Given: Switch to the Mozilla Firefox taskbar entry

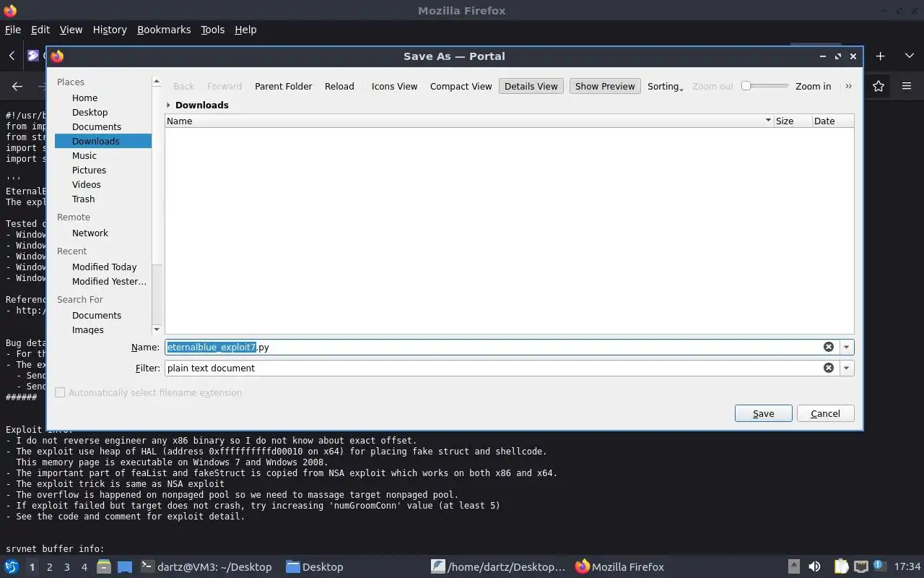Looking at the screenshot, I should 619,566.
